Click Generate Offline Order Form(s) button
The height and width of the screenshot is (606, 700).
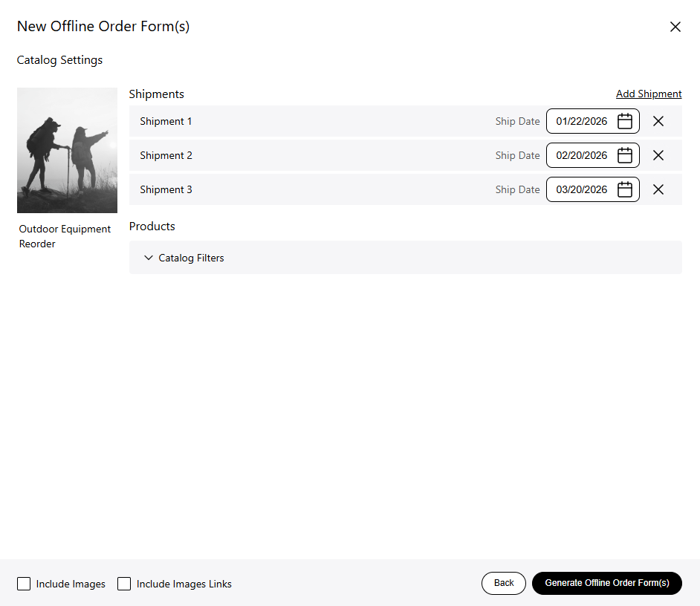point(606,583)
